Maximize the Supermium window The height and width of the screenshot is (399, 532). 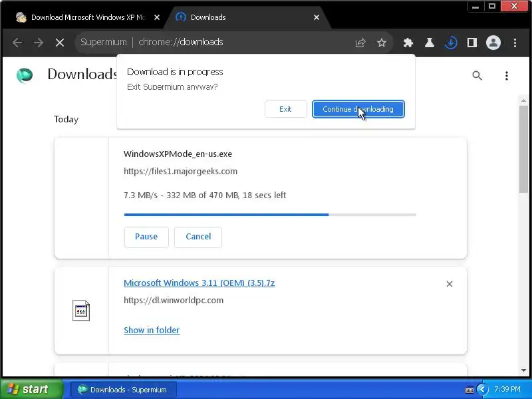pyautogui.click(x=492, y=6)
